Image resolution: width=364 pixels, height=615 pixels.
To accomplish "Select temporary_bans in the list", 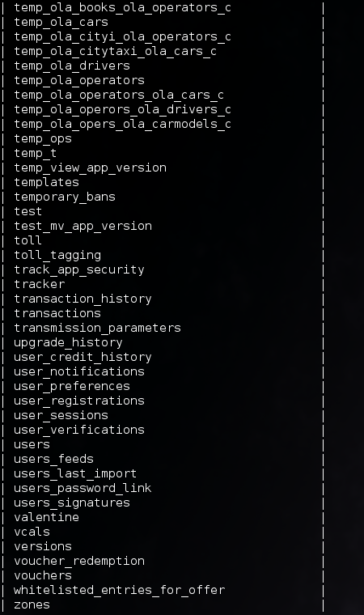I will pyautogui.click(x=65, y=197).
